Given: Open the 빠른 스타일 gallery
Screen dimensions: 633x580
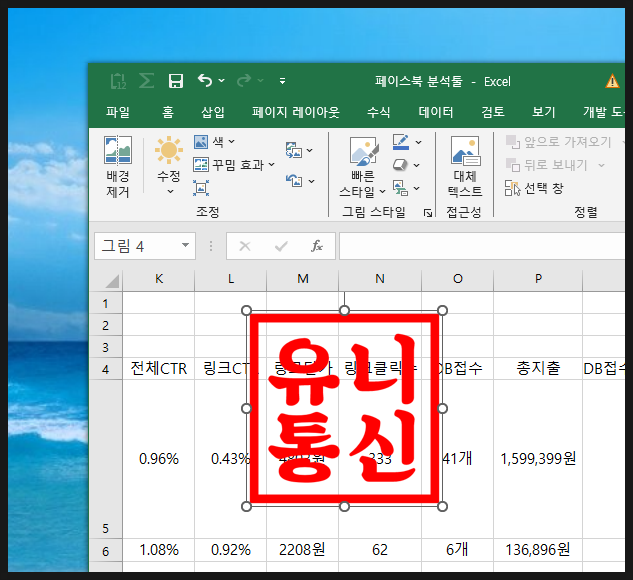Looking at the screenshot, I should click(x=363, y=167).
